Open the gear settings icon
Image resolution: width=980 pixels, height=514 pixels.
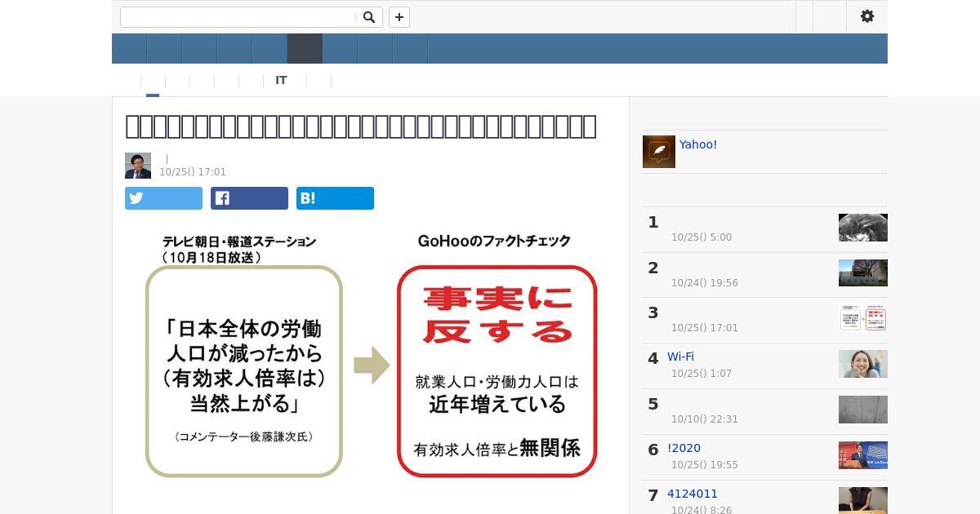click(x=867, y=16)
